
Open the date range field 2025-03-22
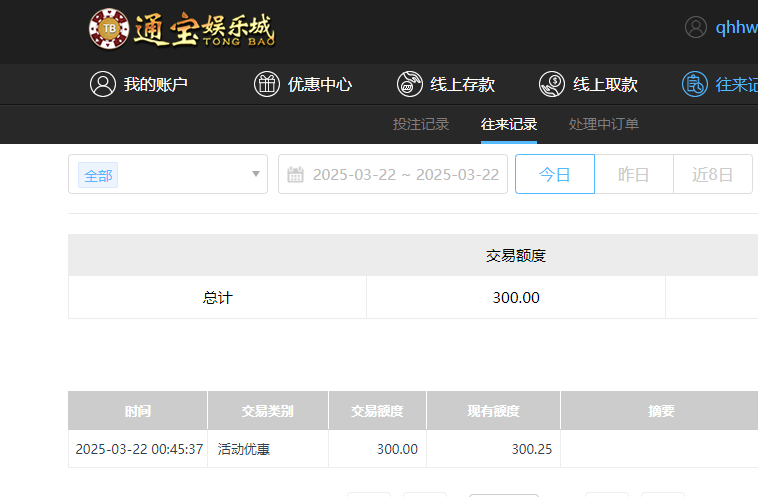393,174
